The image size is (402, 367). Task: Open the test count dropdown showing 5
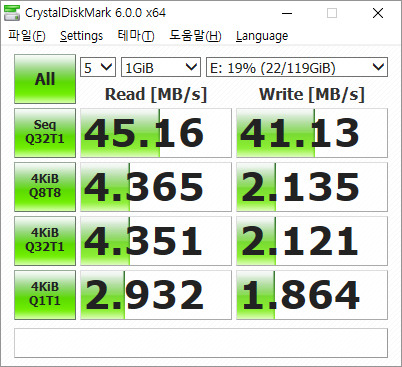coord(98,67)
